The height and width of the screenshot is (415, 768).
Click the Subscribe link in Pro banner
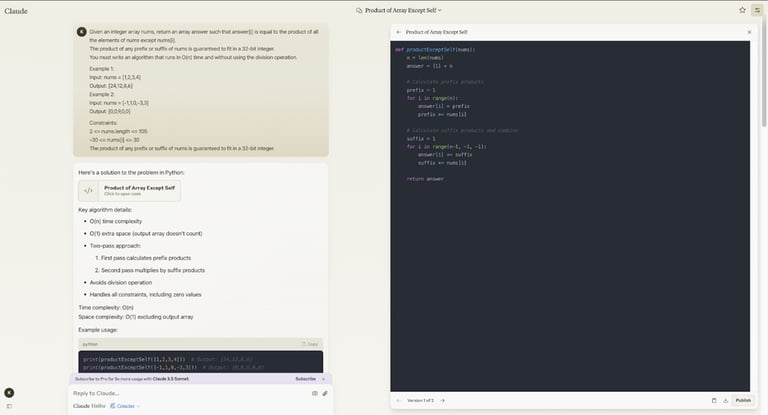[305, 379]
